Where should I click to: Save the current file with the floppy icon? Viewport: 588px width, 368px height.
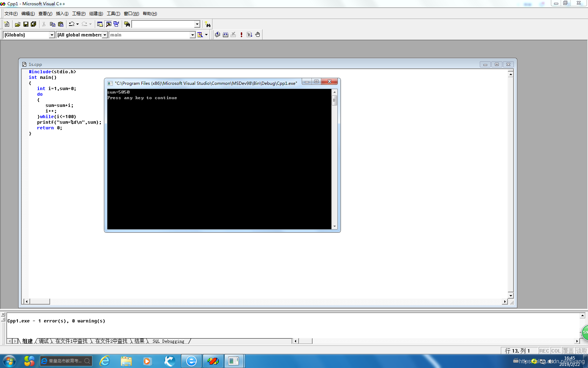(x=26, y=24)
